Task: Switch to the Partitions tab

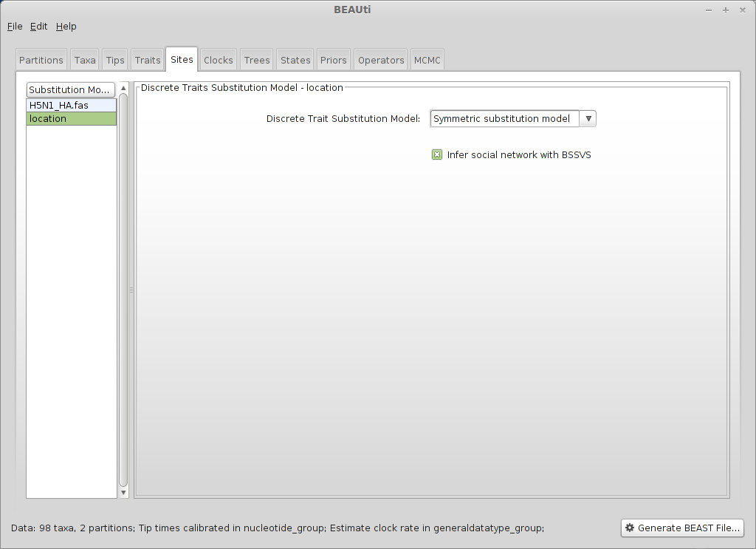Action: (41, 61)
